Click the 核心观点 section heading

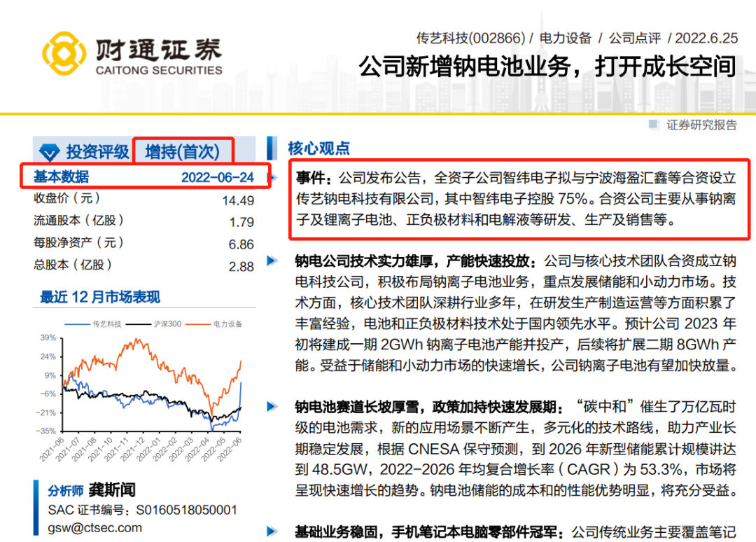318,148
